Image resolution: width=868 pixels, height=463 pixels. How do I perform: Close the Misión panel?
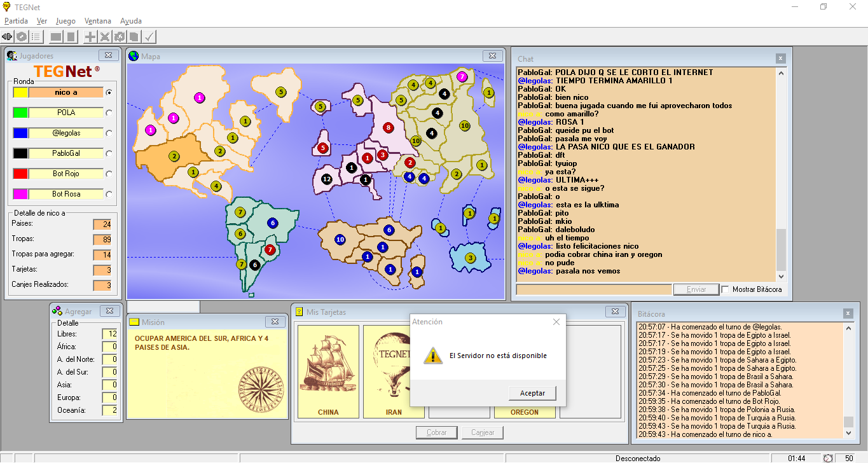[x=275, y=322]
